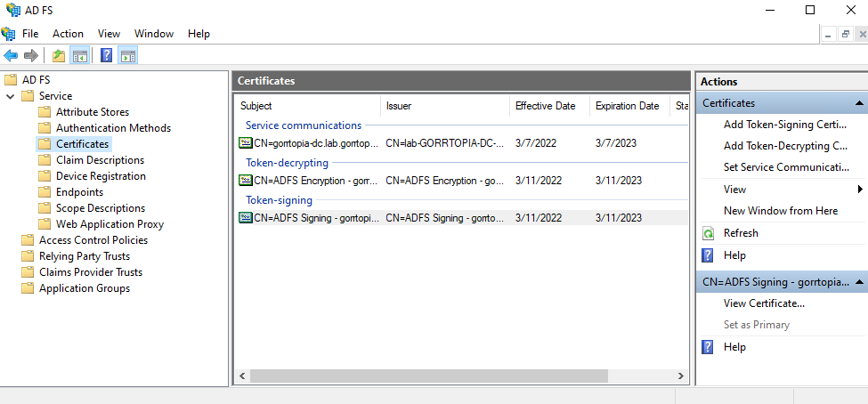Viewport: 868px width, 404px height.
Task: Click the Device Registration folder icon
Action: point(45,176)
